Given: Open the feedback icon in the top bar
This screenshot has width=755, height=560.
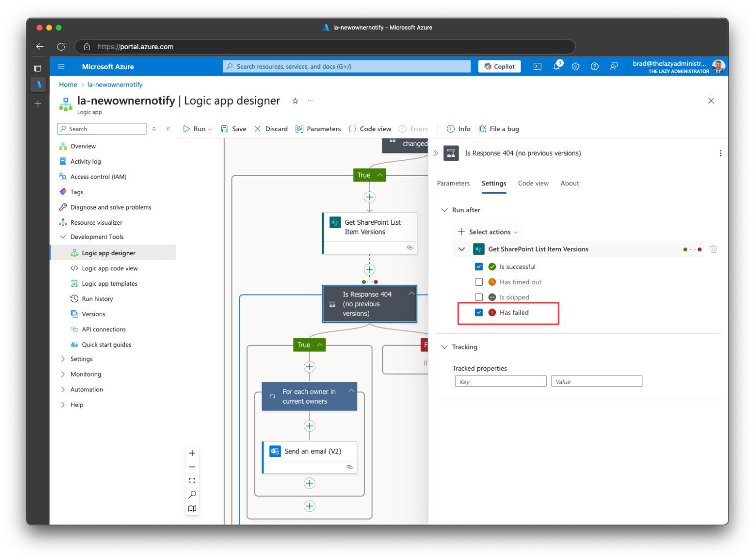Looking at the screenshot, I should [x=614, y=66].
